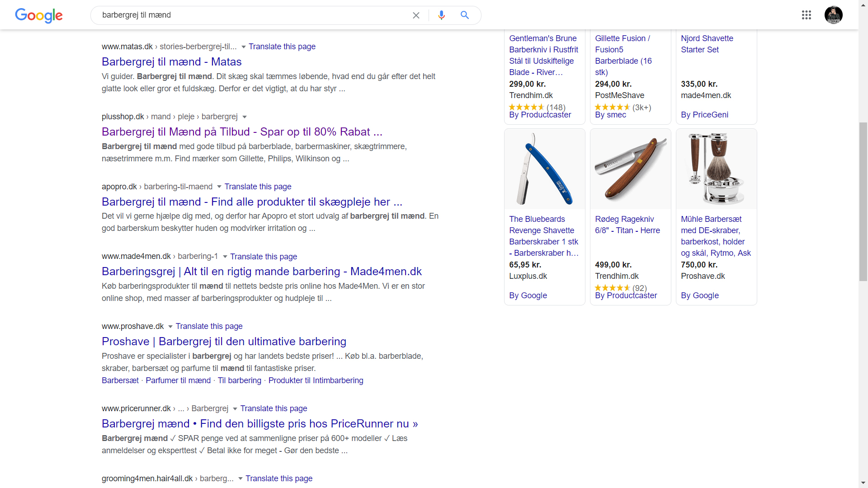Open Produkter til Intimbarbering sitelink
This screenshot has height=488, width=868.
pos(316,380)
